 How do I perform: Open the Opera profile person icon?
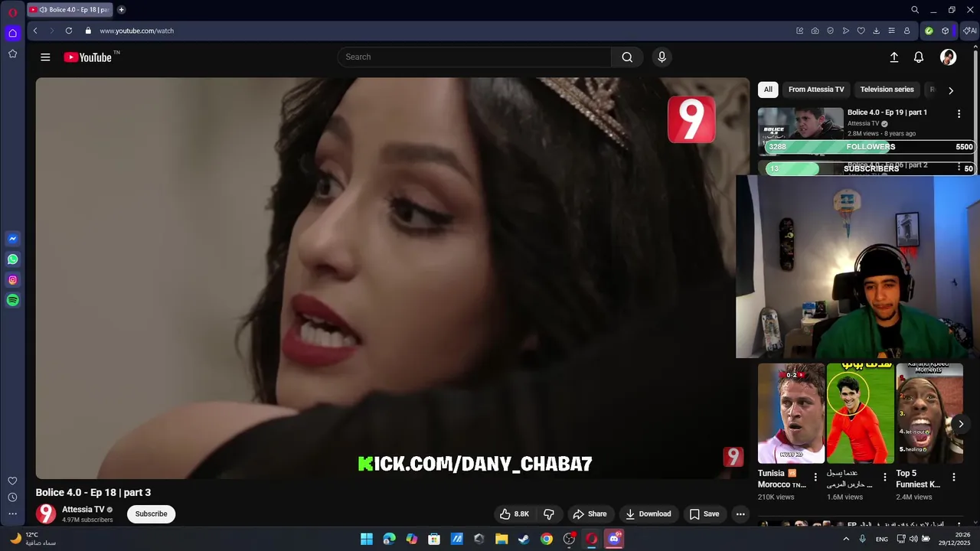coord(906,31)
